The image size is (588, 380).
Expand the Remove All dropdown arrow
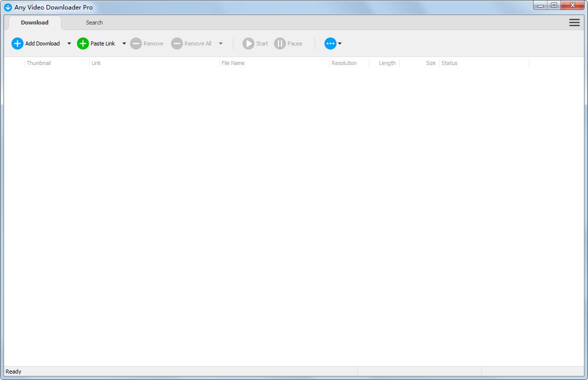(x=220, y=43)
